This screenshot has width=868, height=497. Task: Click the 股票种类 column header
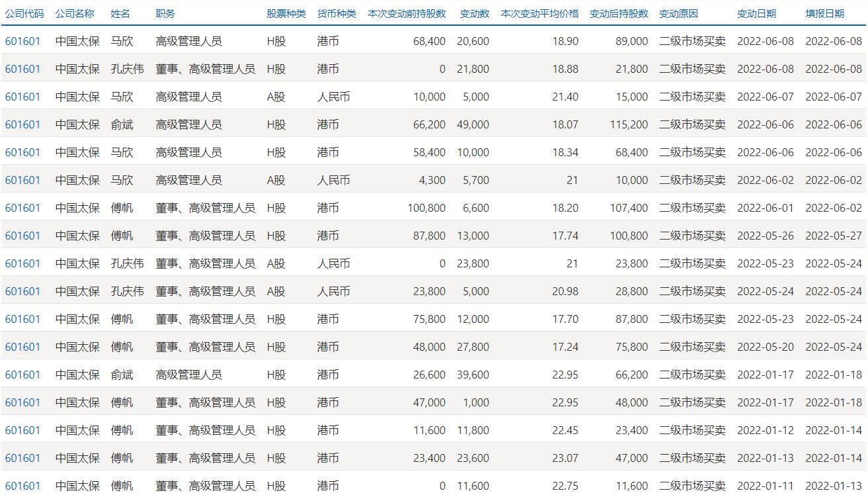(x=286, y=13)
